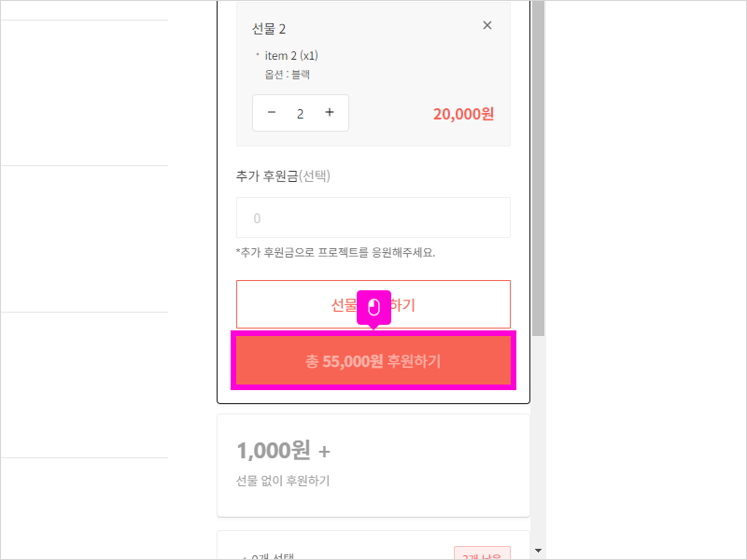Select the 0개 선택 reward card
This screenshot has width=747, height=560.
pos(373,545)
